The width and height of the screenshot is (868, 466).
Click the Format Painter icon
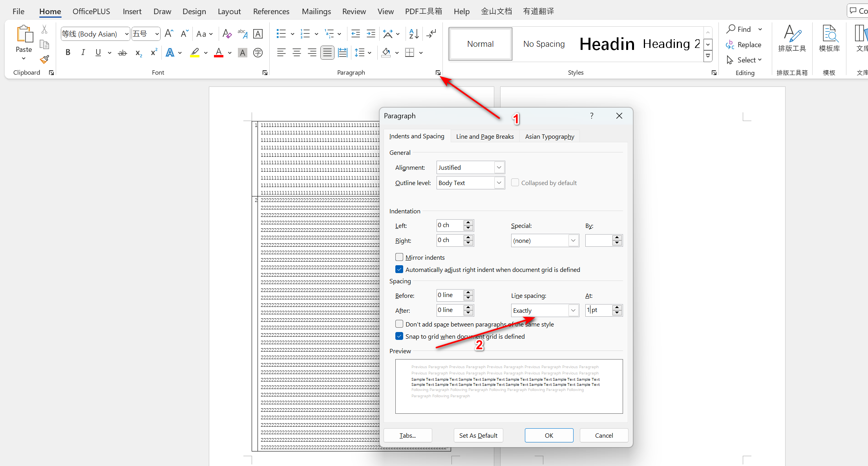click(x=44, y=59)
